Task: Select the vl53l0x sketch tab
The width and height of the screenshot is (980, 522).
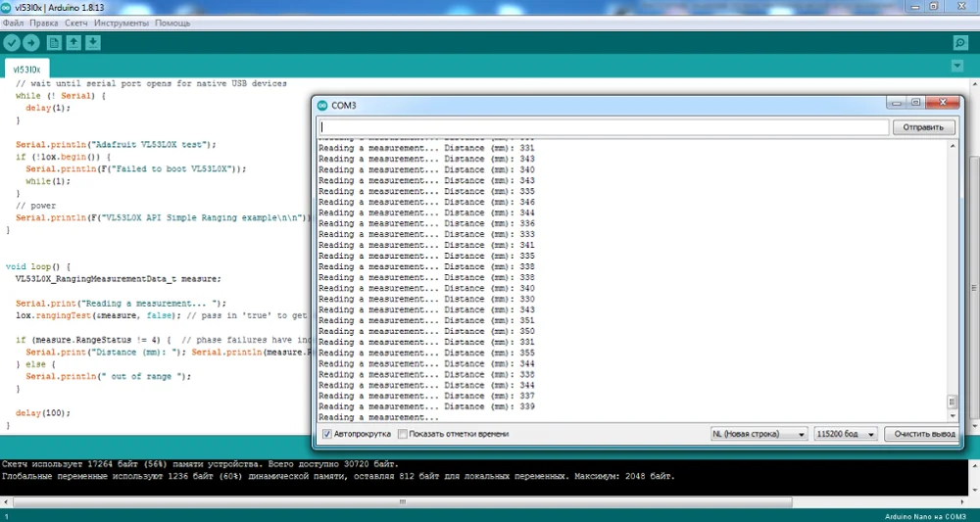Action: tap(26, 70)
